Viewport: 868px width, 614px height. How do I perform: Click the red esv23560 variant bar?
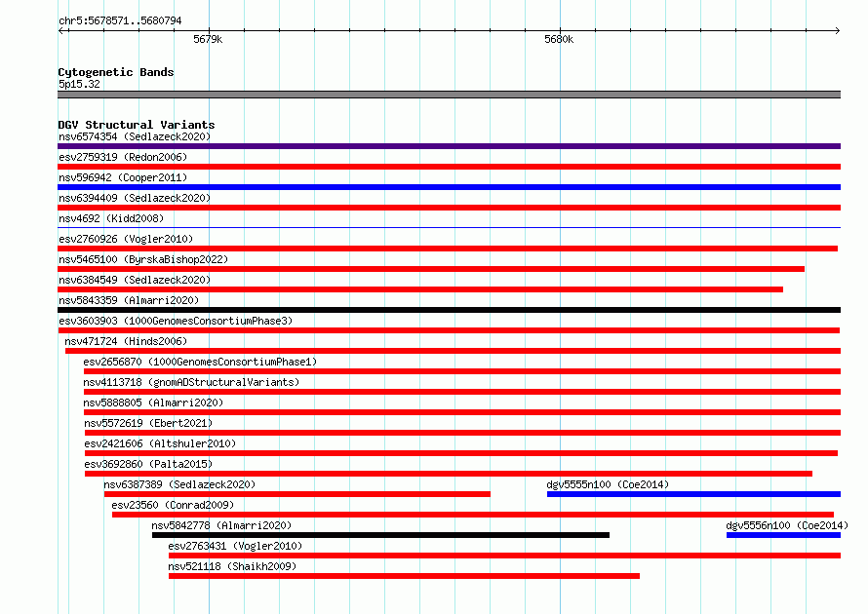tap(473, 515)
